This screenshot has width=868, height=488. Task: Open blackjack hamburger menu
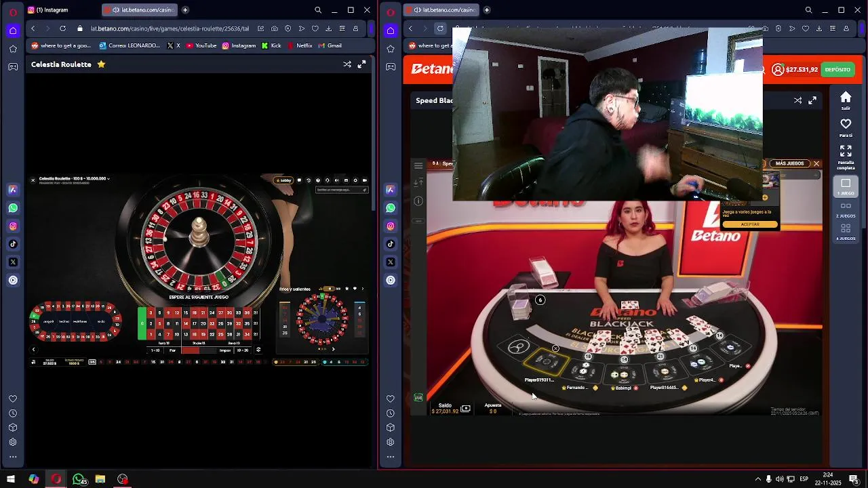(x=418, y=165)
